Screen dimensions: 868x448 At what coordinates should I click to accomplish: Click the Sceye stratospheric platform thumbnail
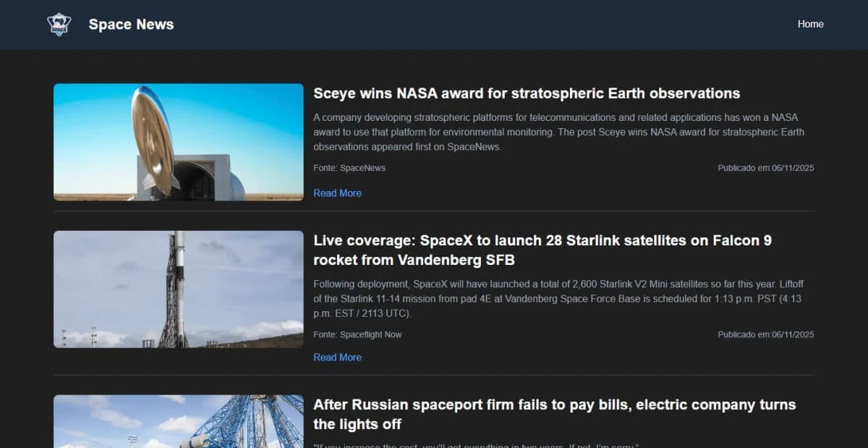[178, 142]
